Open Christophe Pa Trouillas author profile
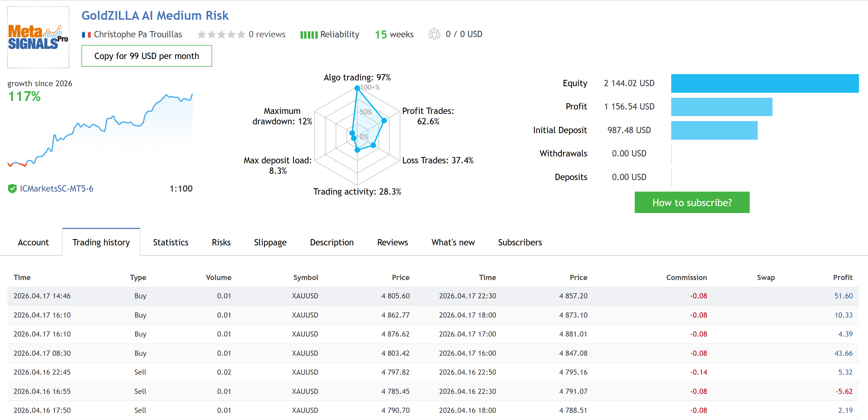868x420 pixels. point(137,34)
